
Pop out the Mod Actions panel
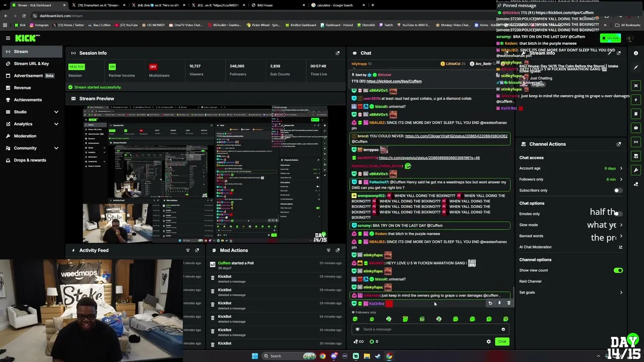pos(338,250)
